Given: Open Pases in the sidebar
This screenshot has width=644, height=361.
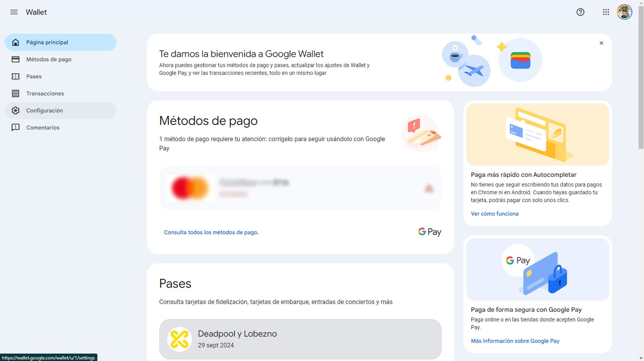Looking at the screenshot, I should 60,76.
